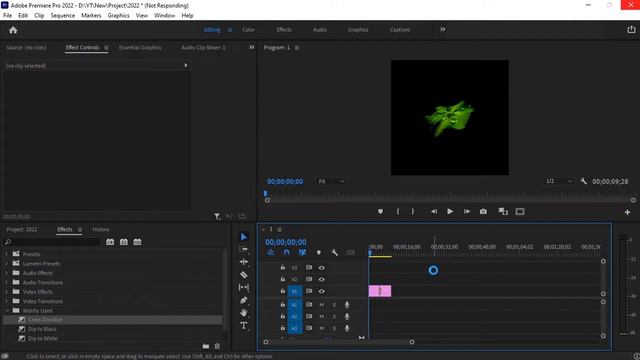640x360 pixels.
Task: Select the Ripple Edit tool
Action: 244,262
